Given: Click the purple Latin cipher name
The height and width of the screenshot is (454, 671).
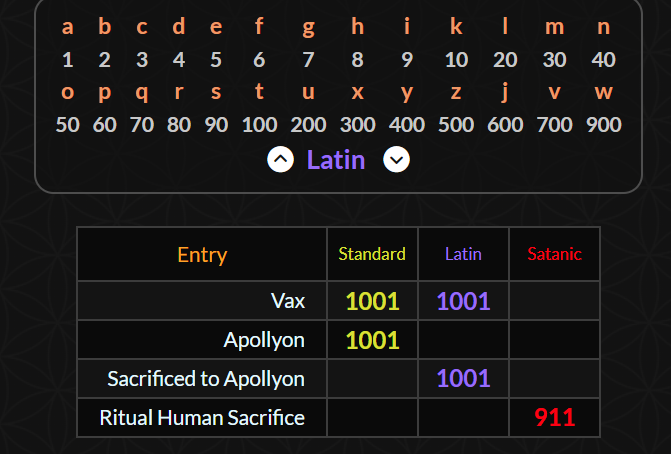Looking at the screenshot, I should click(336, 160).
